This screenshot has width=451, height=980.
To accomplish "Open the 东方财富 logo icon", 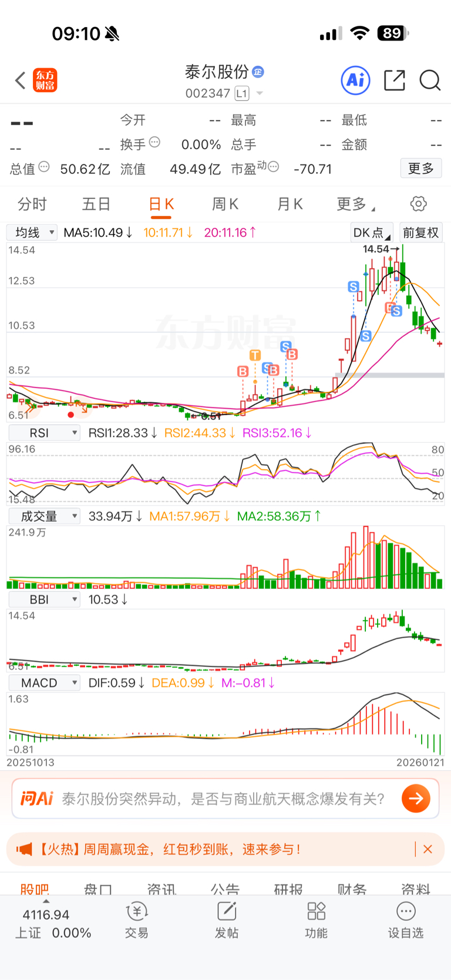I will coord(45,80).
